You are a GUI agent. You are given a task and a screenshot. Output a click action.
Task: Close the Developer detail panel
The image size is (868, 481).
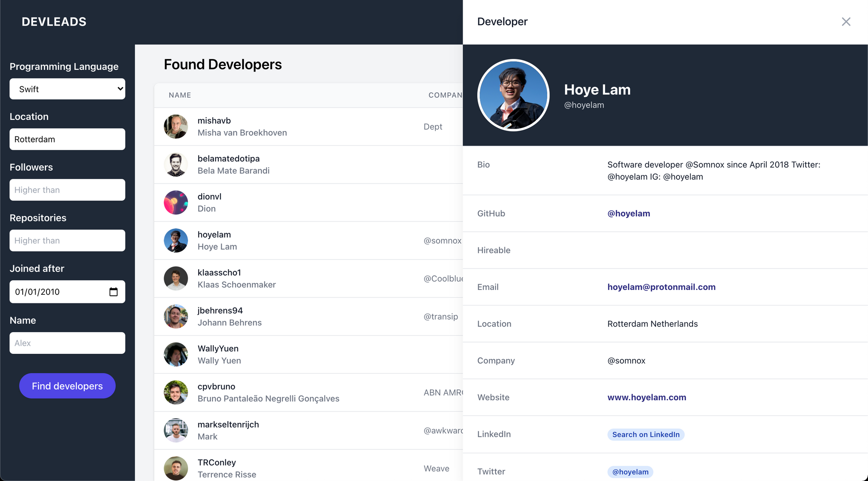click(x=846, y=22)
